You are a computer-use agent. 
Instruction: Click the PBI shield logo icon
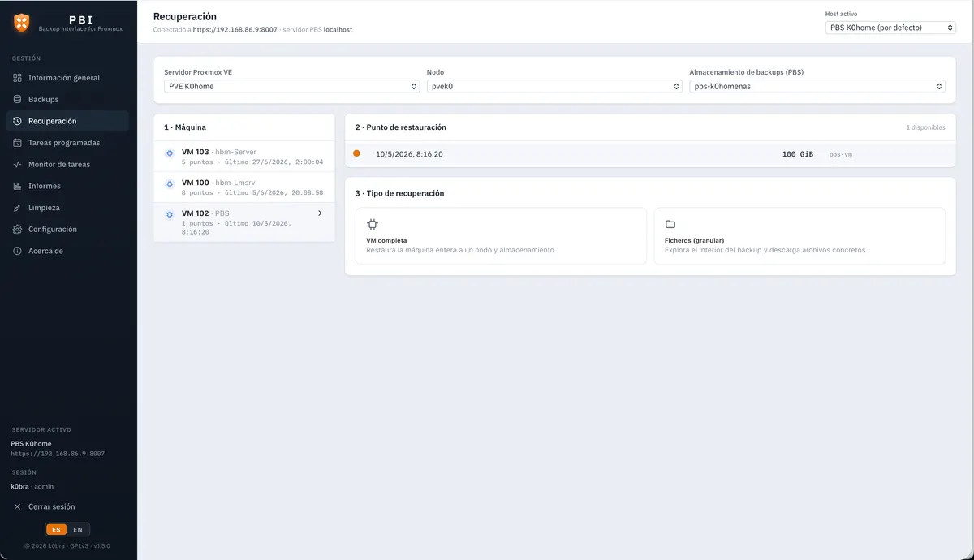point(22,23)
